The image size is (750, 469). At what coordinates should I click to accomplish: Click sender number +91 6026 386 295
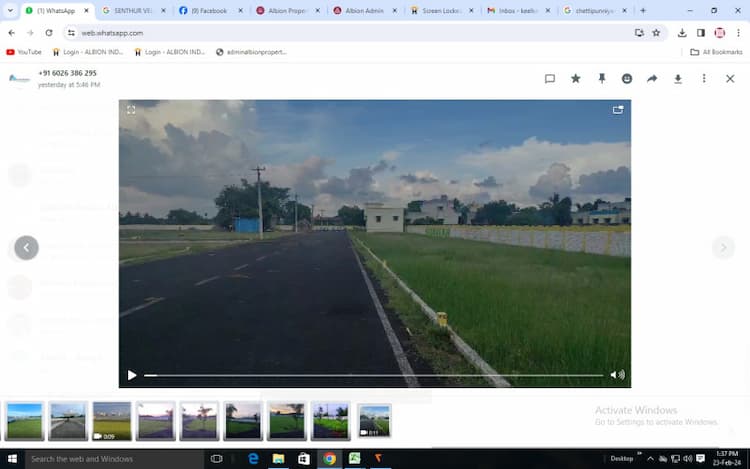point(67,73)
